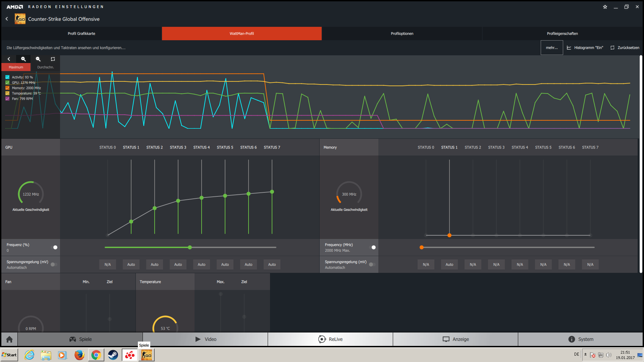644x362 pixels.
Task: Click the graph reset view icon
Action: pyautogui.click(x=53, y=59)
